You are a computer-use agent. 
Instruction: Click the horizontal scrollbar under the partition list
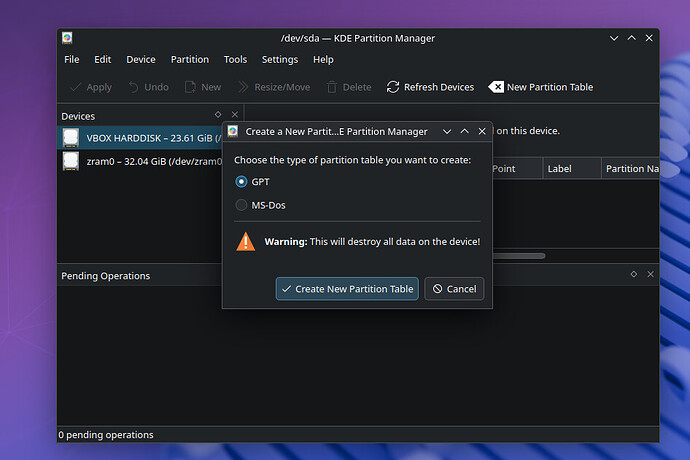519,256
